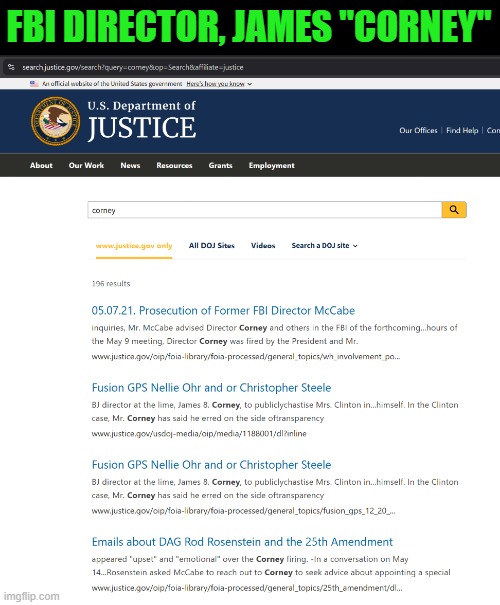Click the wh_involvement URL under McCabe result

(246, 357)
